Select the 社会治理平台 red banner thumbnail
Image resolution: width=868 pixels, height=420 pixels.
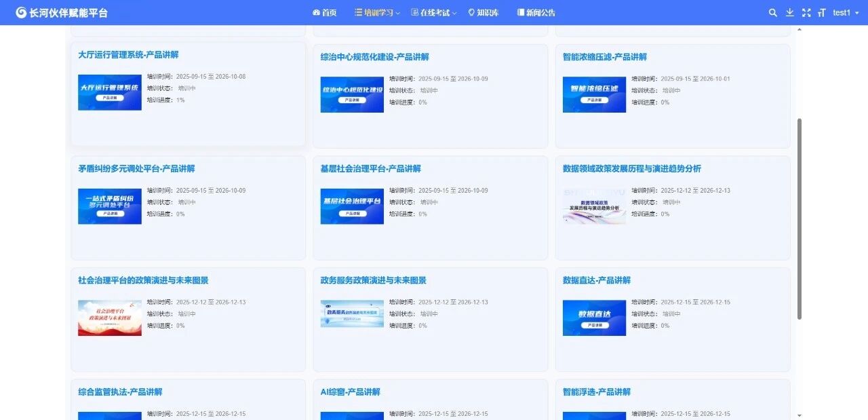tap(110, 318)
